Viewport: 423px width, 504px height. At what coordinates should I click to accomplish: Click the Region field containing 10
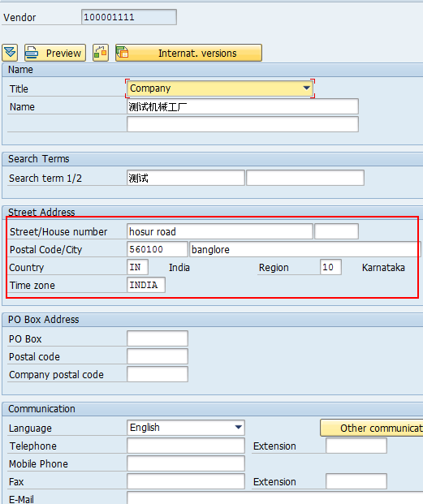pyautogui.click(x=330, y=267)
